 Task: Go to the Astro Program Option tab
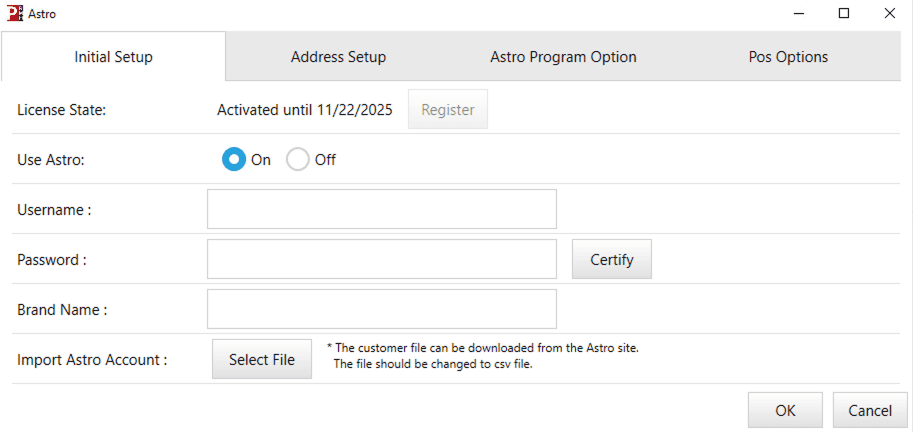click(x=563, y=57)
